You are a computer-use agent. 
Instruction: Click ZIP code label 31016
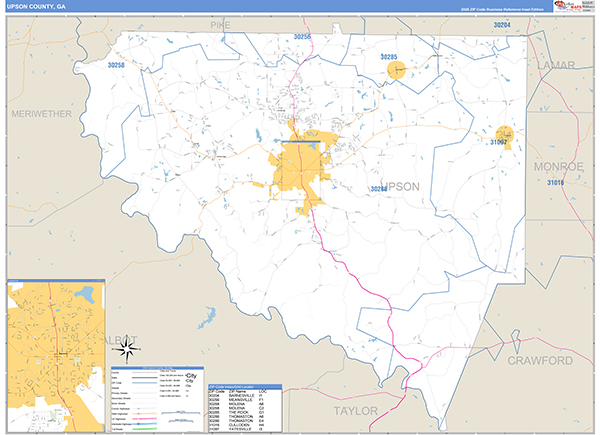[555, 183]
